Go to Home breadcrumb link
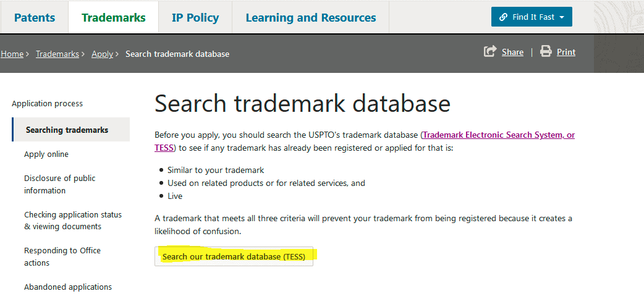The height and width of the screenshot is (299, 644). 12,54
